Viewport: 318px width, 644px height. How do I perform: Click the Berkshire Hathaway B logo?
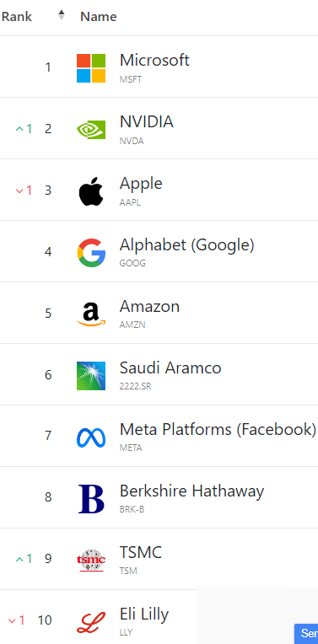91,499
